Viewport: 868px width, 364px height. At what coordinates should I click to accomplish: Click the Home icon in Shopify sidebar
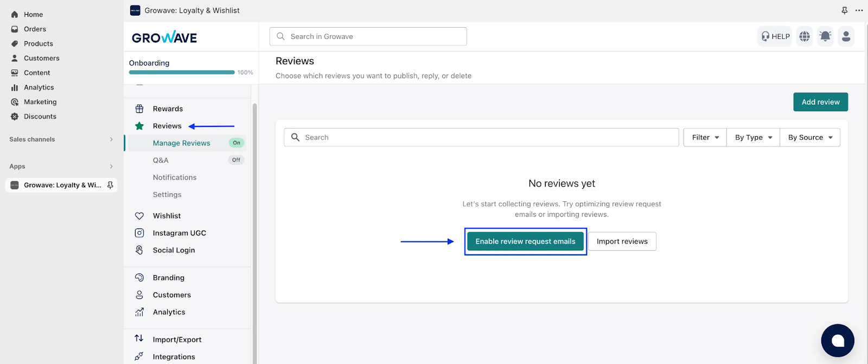pyautogui.click(x=15, y=15)
